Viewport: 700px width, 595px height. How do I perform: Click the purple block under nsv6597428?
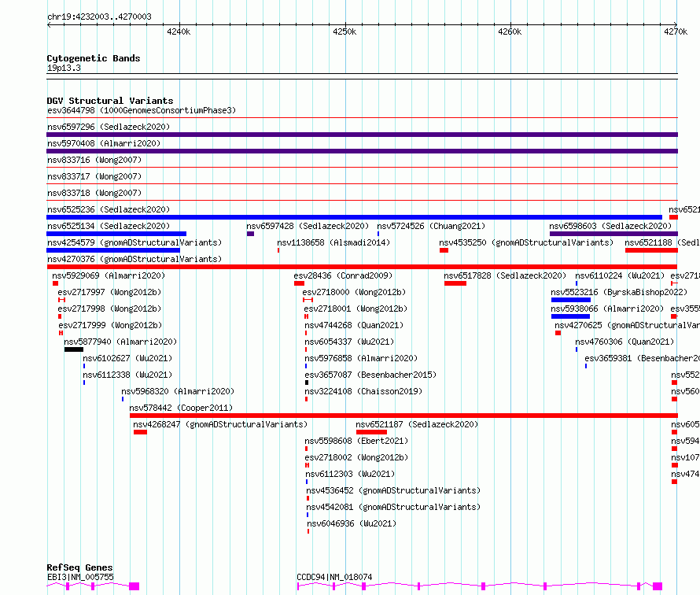tap(250, 234)
